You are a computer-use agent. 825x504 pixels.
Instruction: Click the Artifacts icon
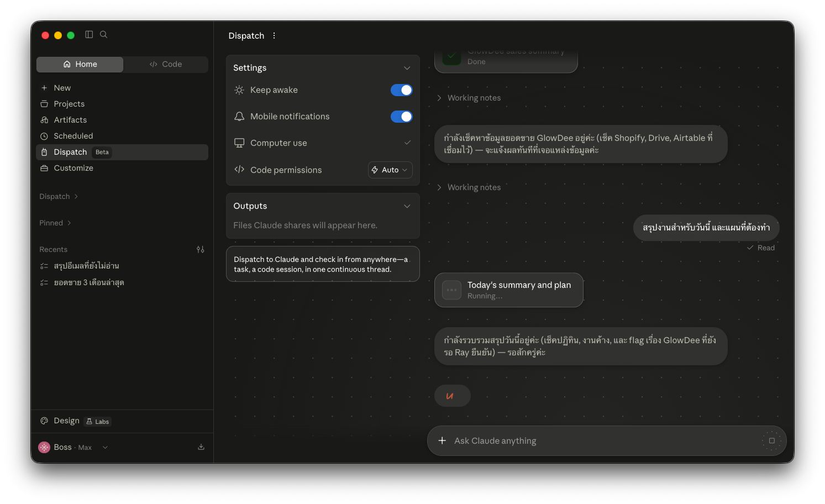(44, 120)
